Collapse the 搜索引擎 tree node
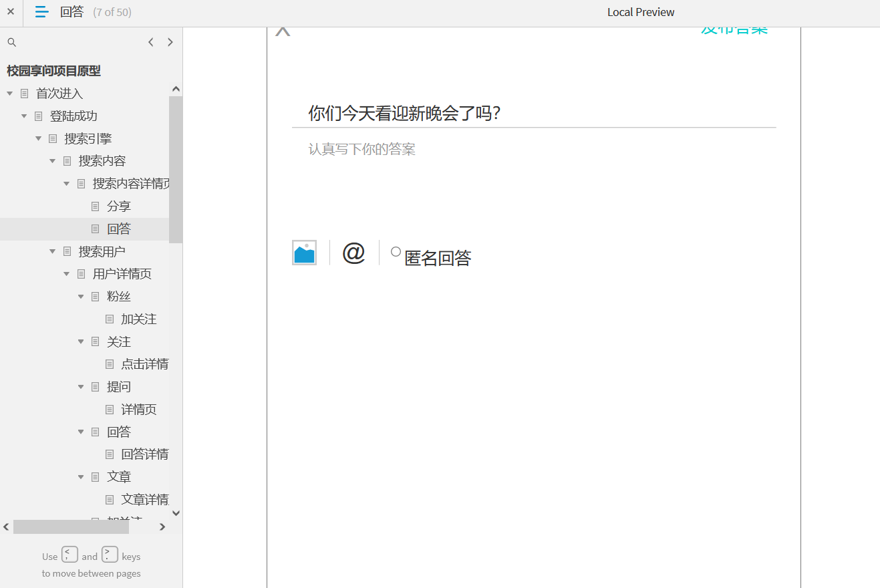Screen dimensions: 880x588 coord(38,139)
